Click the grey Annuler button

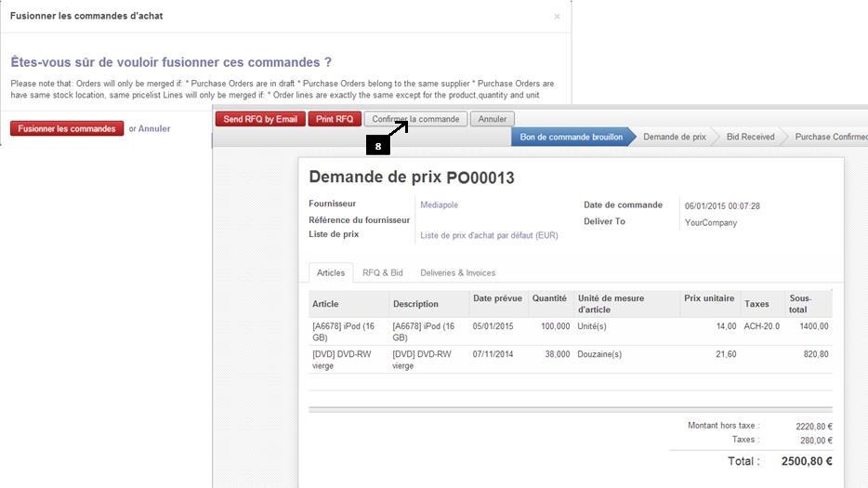point(493,119)
